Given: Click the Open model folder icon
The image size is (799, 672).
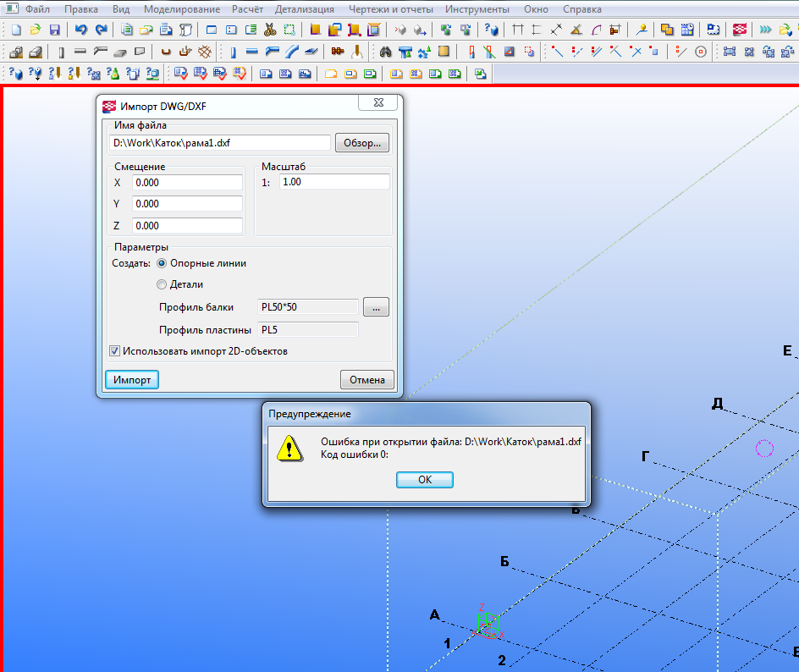Looking at the screenshot, I should [x=35, y=30].
